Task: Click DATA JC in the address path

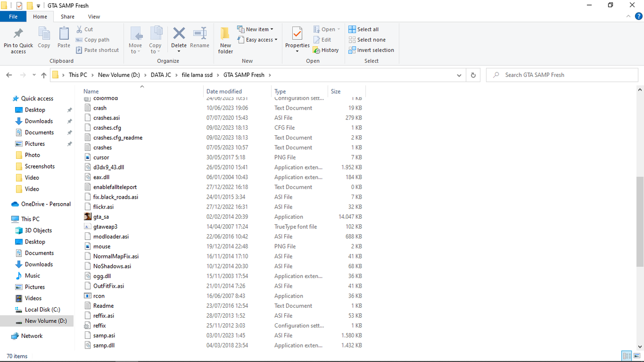Action: click(x=161, y=75)
